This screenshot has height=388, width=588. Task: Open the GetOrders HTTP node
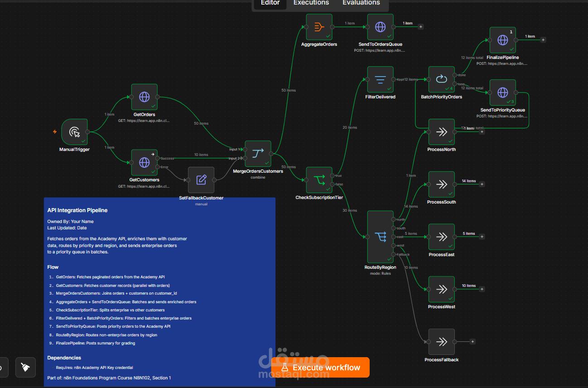point(145,97)
